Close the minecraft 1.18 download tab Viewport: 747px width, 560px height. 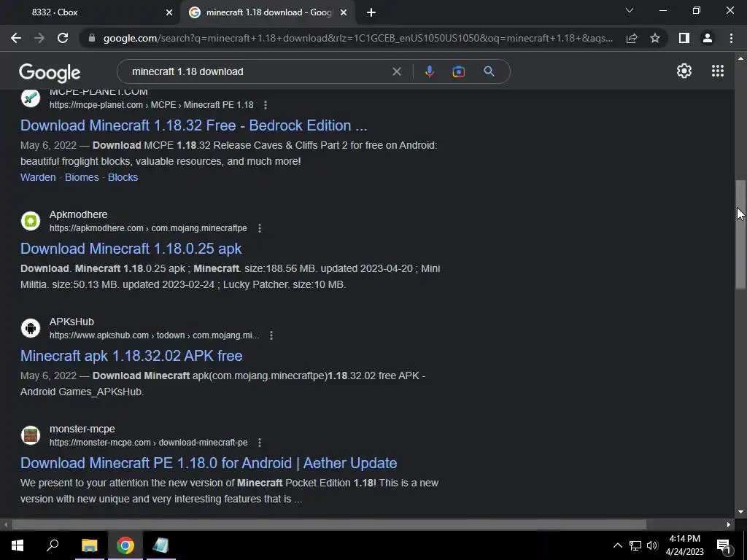coord(344,13)
